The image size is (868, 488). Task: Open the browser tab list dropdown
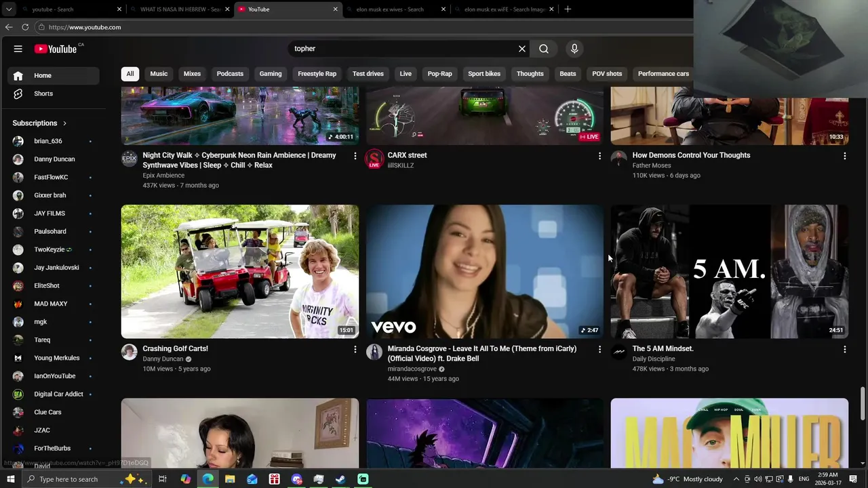9,9
